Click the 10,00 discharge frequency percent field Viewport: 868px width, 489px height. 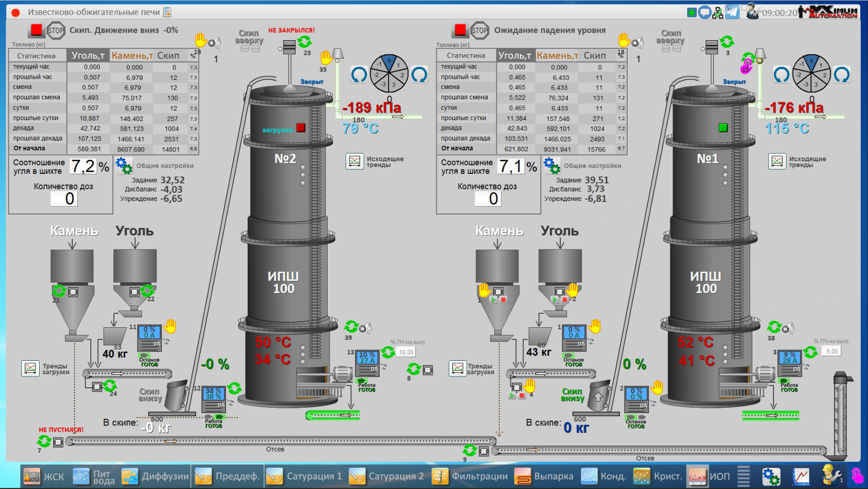point(406,352)
